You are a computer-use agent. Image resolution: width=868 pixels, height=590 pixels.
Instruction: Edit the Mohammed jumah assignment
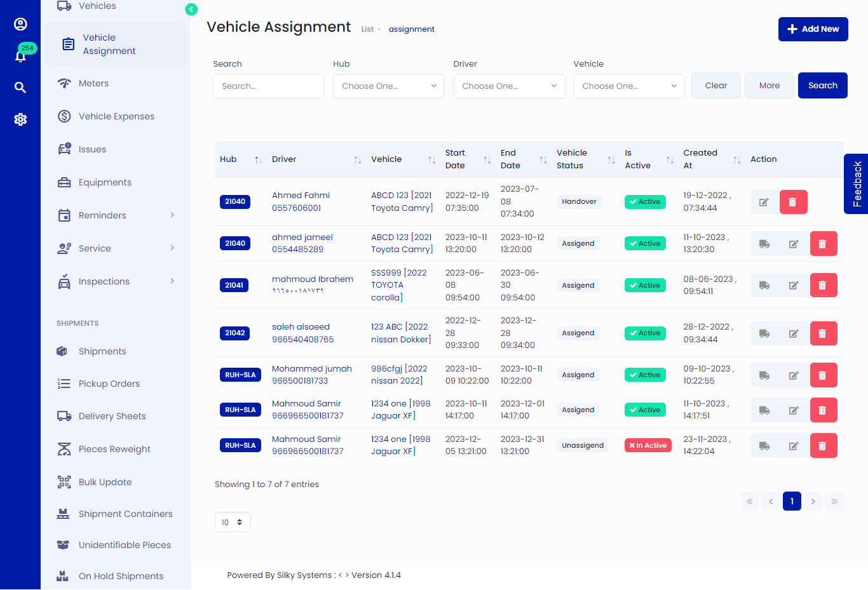[794, 375]
